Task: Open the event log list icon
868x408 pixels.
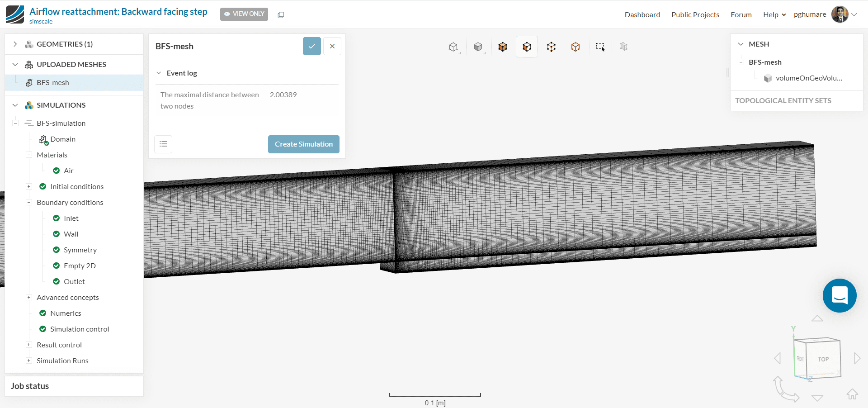Action: tap(163, 144)
